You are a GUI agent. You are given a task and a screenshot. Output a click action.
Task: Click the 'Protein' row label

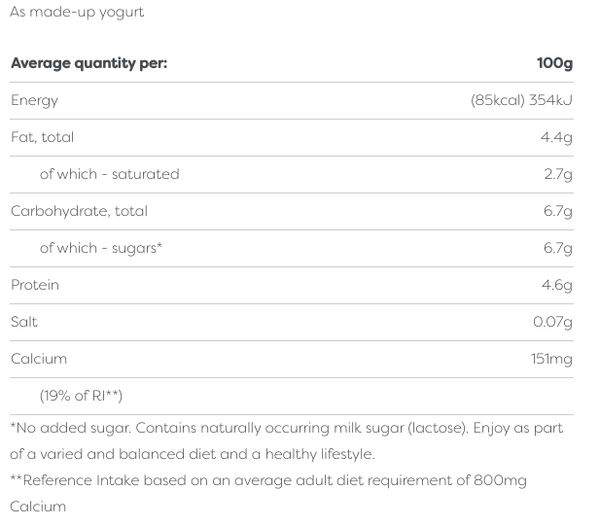(35, 285)
